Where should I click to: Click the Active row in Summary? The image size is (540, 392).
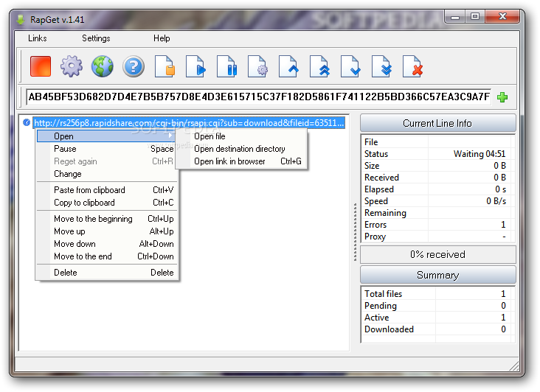[x=437, y=318]
